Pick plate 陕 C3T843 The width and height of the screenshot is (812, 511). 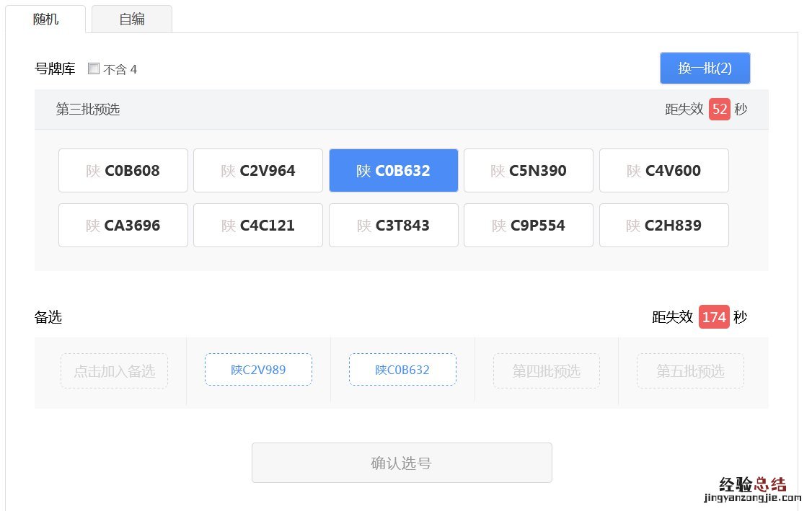click(393, 226)
